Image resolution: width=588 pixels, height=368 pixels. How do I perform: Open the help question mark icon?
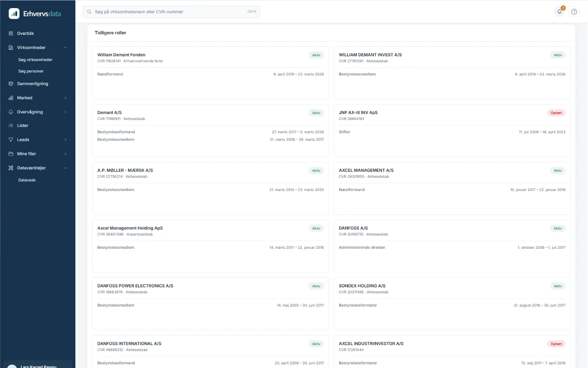[x=574, y=12]
